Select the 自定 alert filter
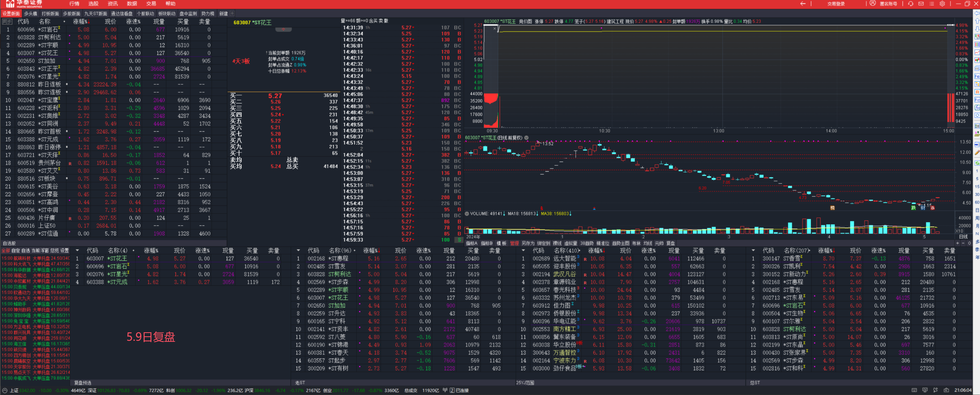 point(15,250)
